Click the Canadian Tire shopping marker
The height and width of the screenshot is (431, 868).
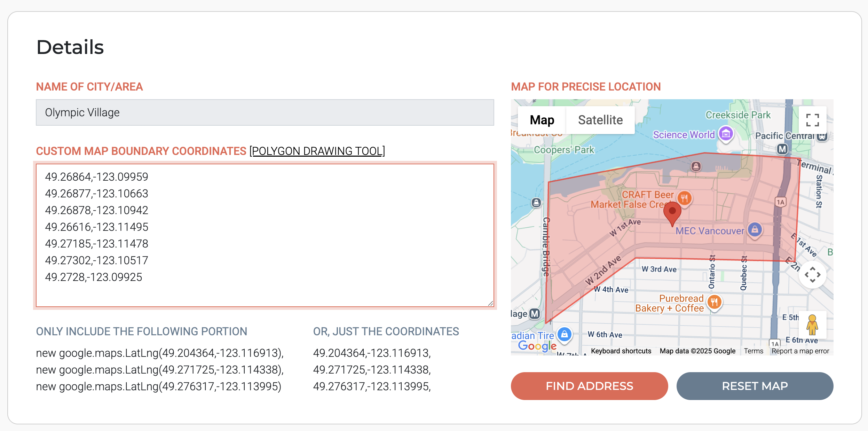[564, 335]
